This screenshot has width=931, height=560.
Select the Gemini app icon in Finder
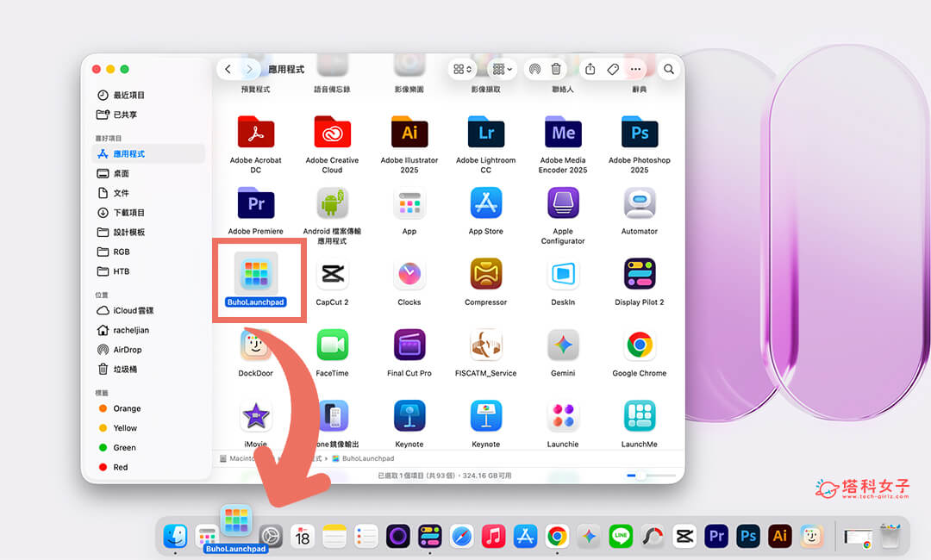tap(563, 345)
